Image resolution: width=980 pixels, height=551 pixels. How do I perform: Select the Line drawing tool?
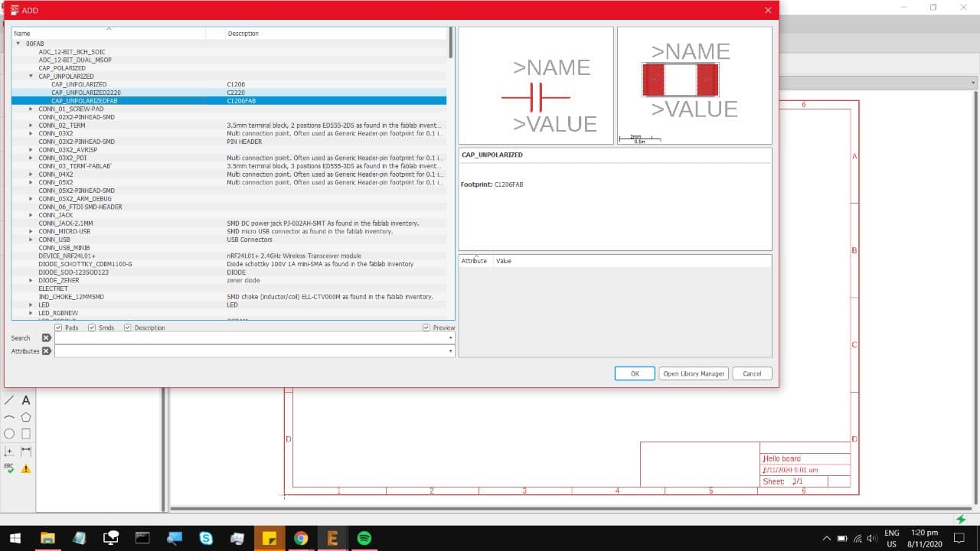9,400
